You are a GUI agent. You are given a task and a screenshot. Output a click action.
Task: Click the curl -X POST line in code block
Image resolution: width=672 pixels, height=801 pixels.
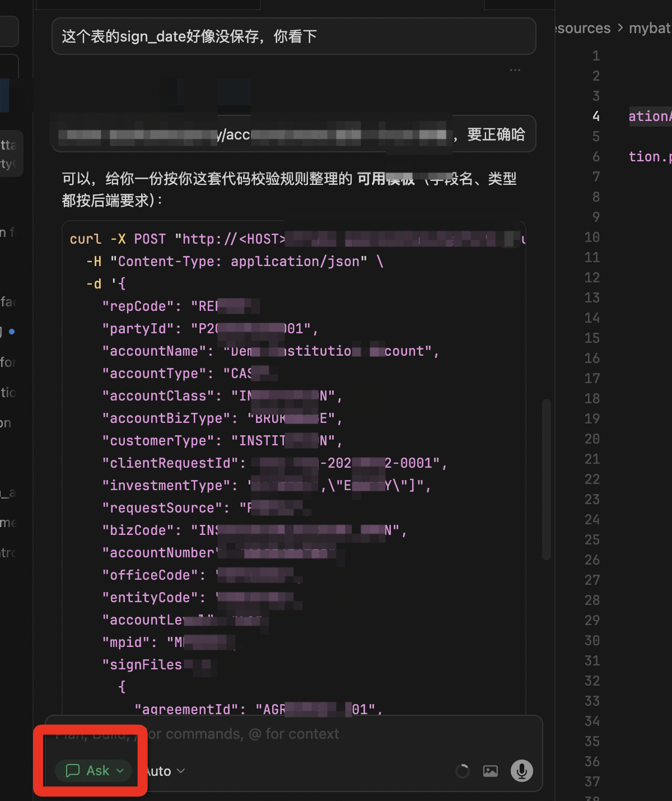tap(297, 239)
